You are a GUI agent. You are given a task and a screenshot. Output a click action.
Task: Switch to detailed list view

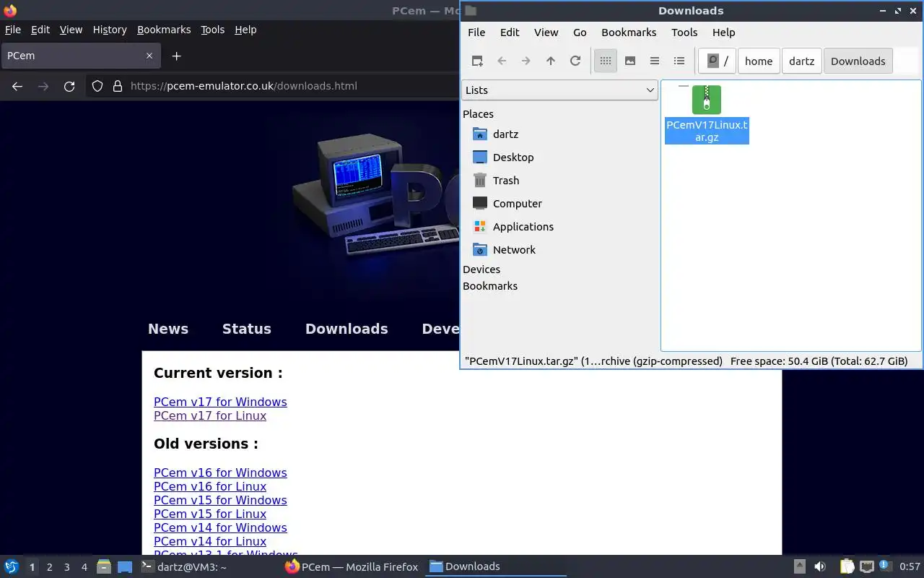pos(679,61)
